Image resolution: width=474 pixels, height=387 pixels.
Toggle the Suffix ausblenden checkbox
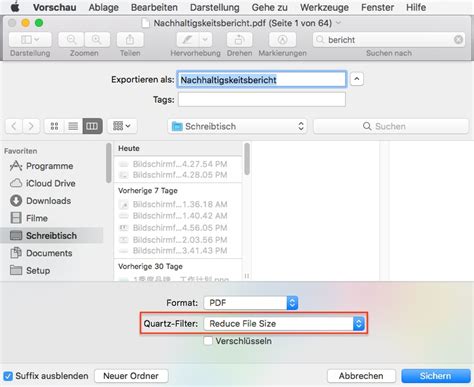pos(8,376)
